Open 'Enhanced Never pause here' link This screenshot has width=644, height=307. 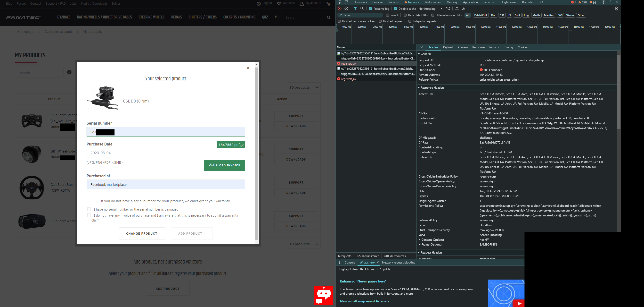(x=363, y=281)
